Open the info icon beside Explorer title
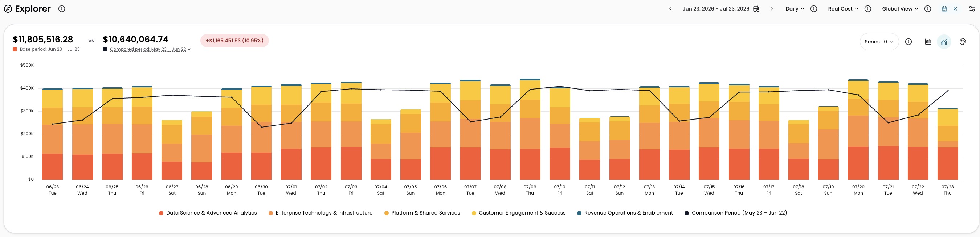 [x=62, y=9]
